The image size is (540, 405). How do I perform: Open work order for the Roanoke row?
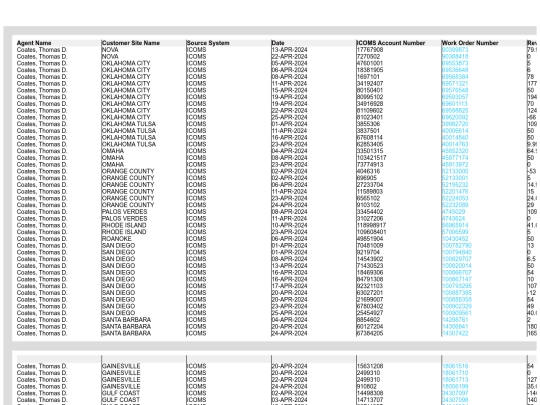pyautogui.click(x=455, y=239)
